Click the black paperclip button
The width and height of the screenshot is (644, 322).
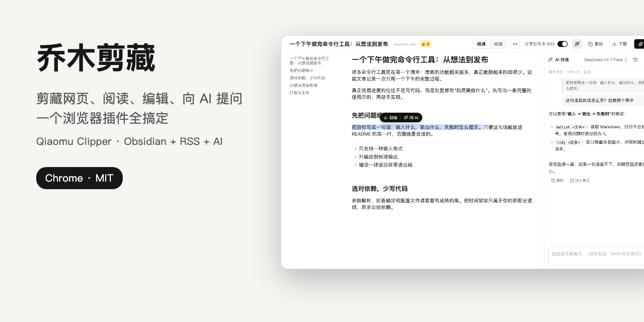(639, 44)
